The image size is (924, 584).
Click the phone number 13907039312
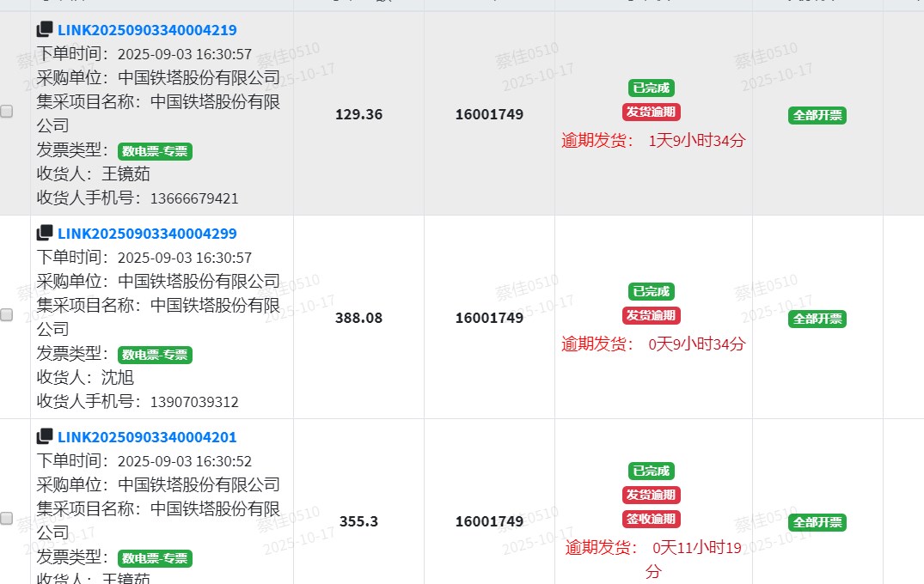[x=194, y=403]
